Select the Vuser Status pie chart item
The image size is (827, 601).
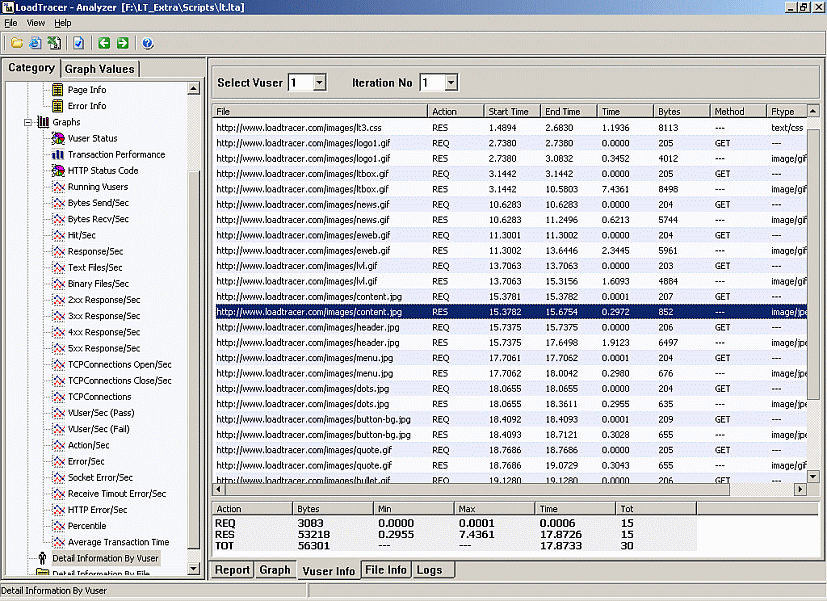(92, 138)
